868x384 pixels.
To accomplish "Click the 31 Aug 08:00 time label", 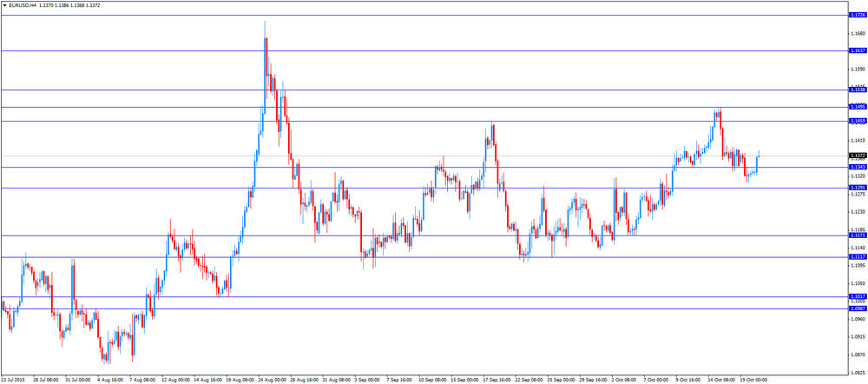I will pos(339,381).
